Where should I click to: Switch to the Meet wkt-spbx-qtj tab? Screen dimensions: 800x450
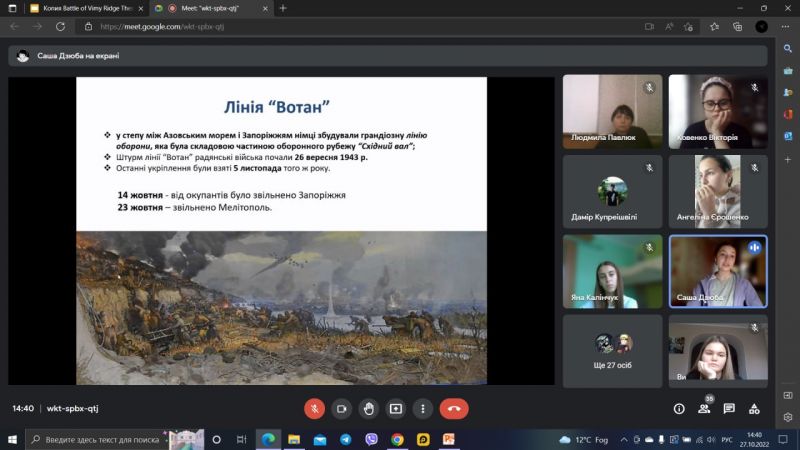tap(209, 8)
